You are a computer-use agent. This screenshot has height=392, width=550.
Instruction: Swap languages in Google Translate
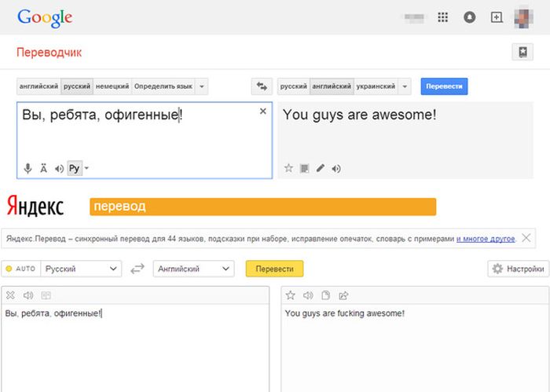click(x=262, y=86)
